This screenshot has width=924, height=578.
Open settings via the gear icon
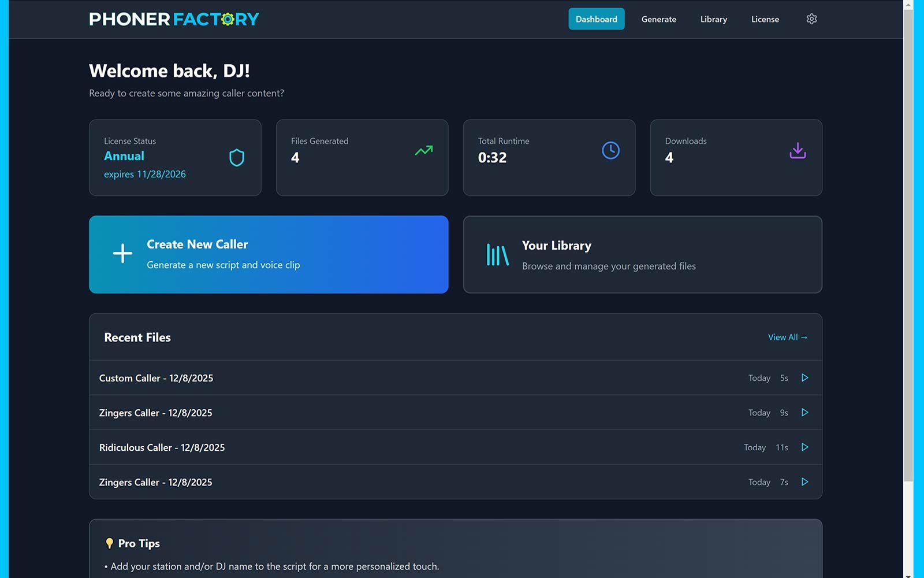point(811,19)
